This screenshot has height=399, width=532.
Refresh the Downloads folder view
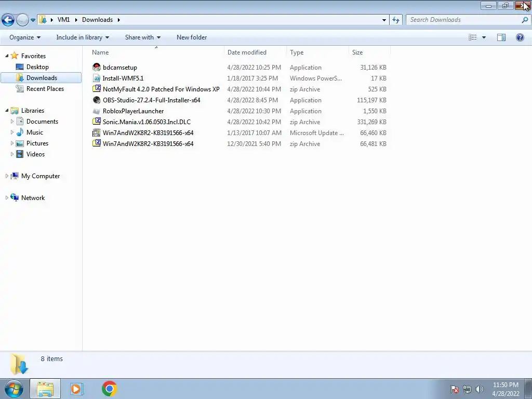point(395,20)
